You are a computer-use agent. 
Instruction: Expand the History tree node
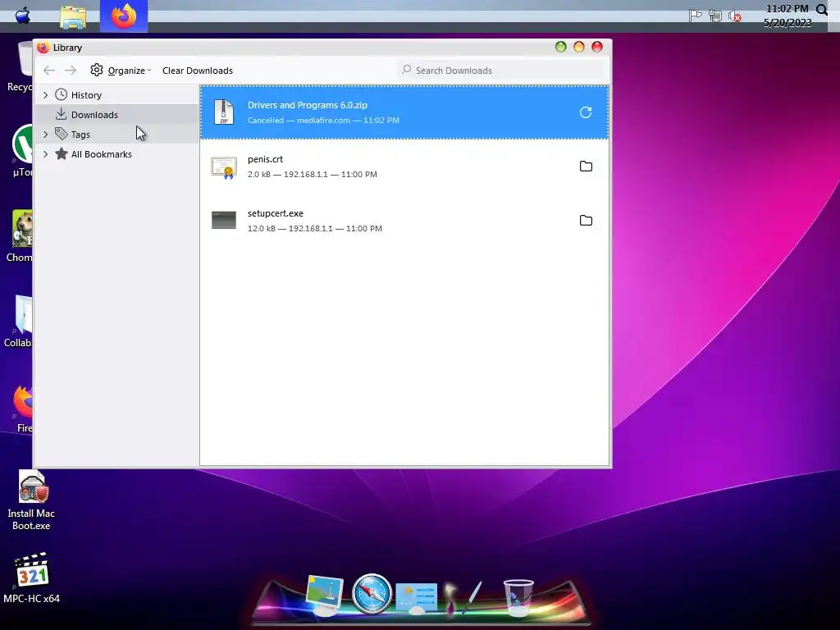(46, 95)
